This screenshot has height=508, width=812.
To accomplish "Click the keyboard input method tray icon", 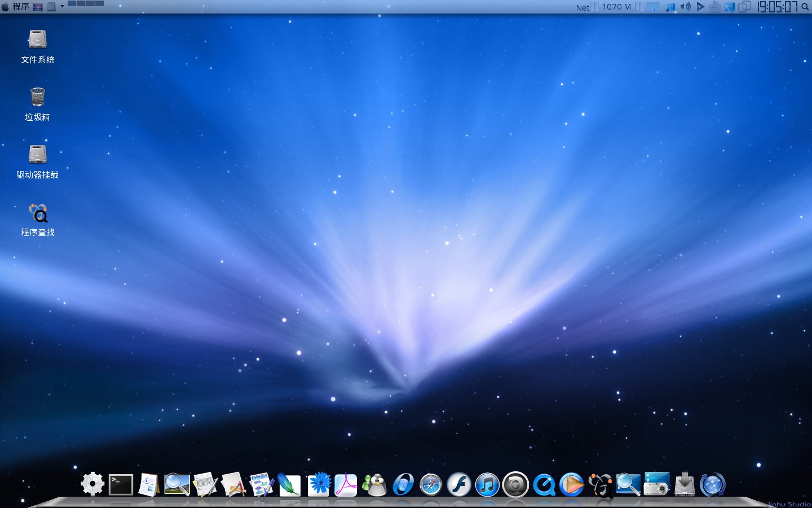I will 715,7.
